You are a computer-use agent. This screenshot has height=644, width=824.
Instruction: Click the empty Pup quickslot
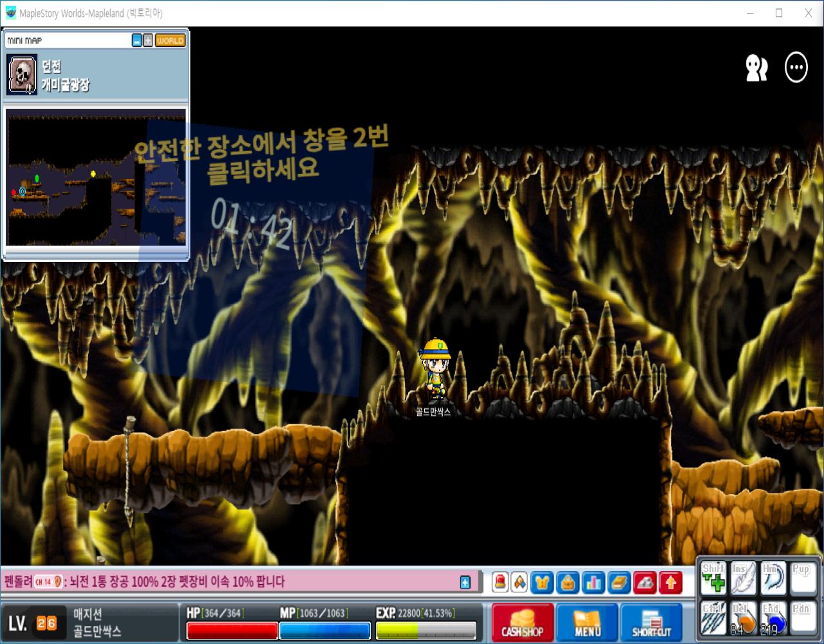click(x=803, y=578)
